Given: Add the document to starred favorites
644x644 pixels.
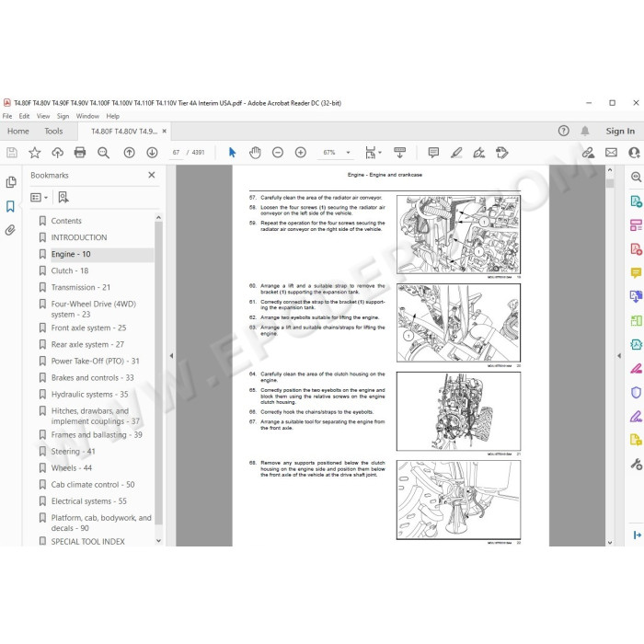Looking at the screenshot, I should [x=35, y=153].
